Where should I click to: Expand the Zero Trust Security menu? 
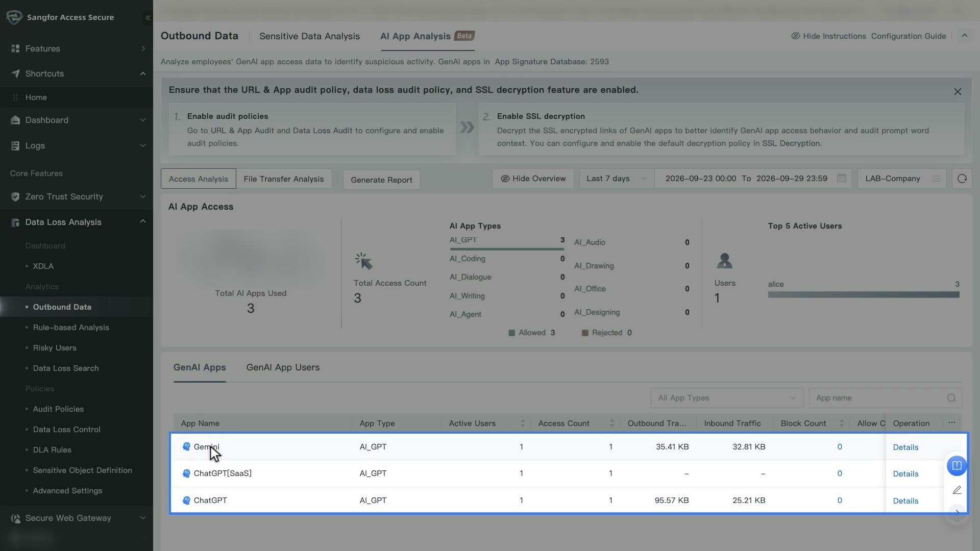click(77, 196)
